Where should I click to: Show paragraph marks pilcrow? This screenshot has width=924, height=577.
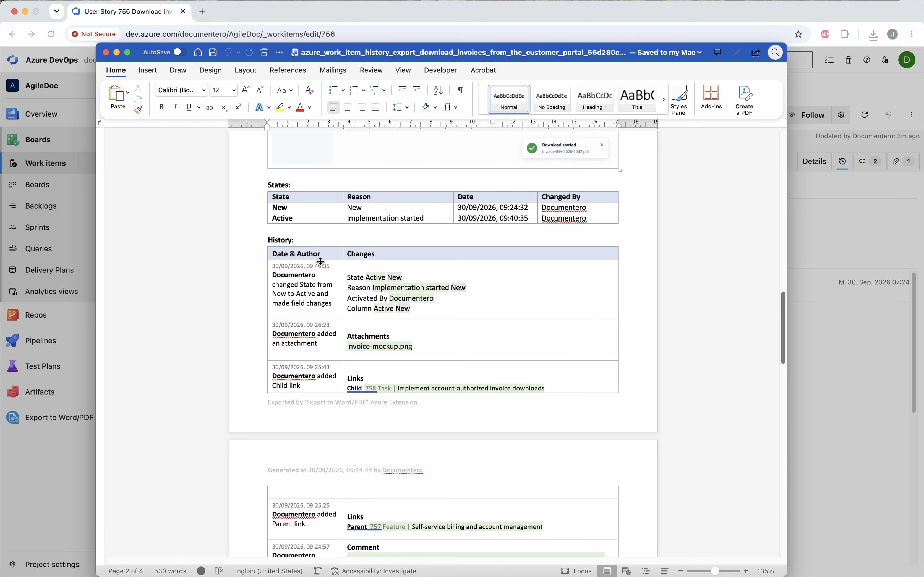(460, 90)
